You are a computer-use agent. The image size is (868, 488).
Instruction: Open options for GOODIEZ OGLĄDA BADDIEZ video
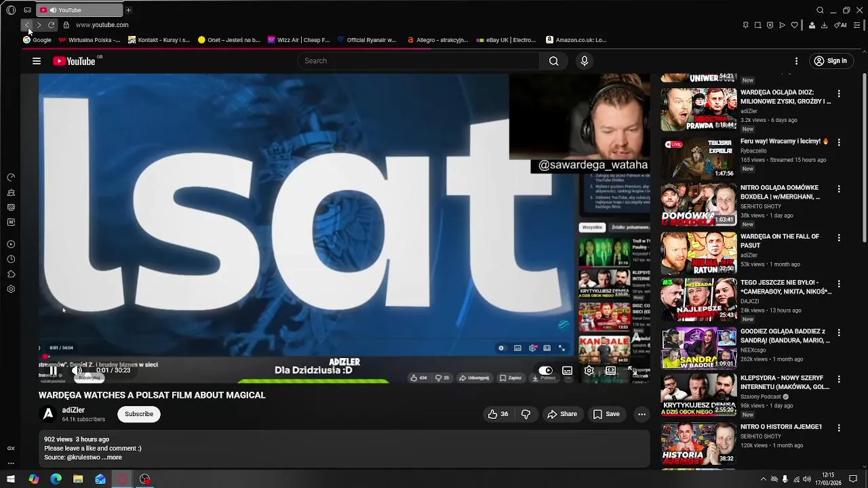pyautogui.click(x=839, y=332)
